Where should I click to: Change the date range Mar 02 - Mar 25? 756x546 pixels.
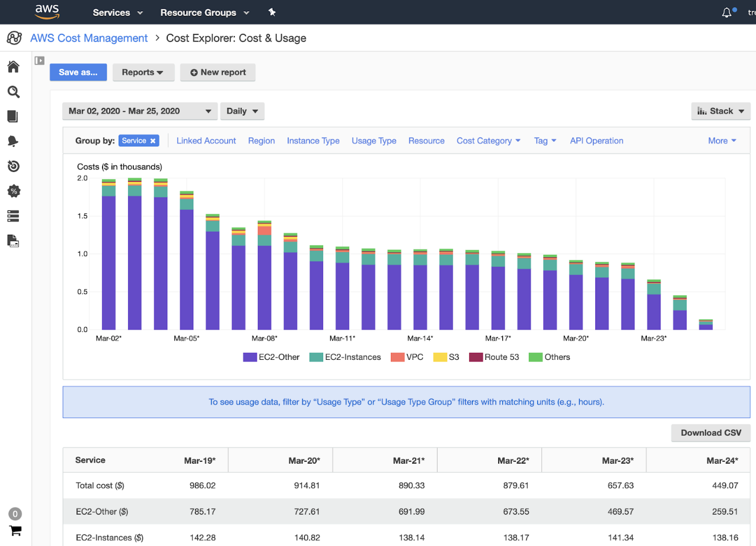point(140,111)
